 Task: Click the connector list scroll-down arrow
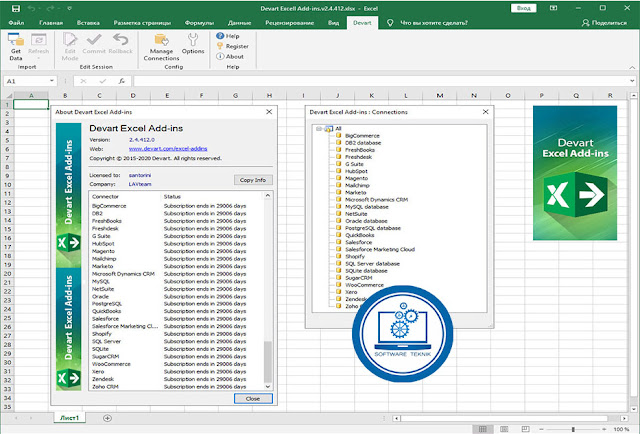(x=268, y=386)
